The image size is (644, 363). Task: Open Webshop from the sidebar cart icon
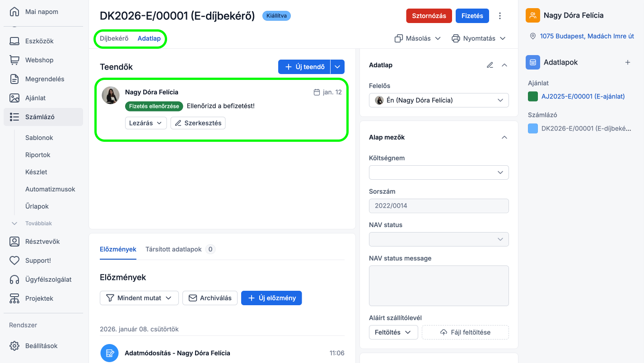[x=15, y=60]
